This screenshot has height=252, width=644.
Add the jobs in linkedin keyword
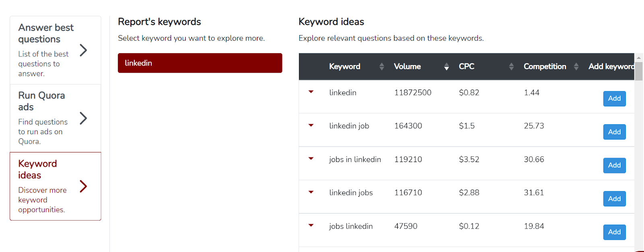(x=614, y=165)
